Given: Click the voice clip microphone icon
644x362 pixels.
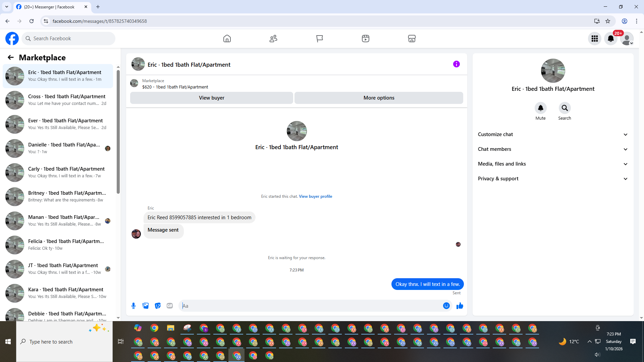Looking at the screenshot, I should click(133, 306).
